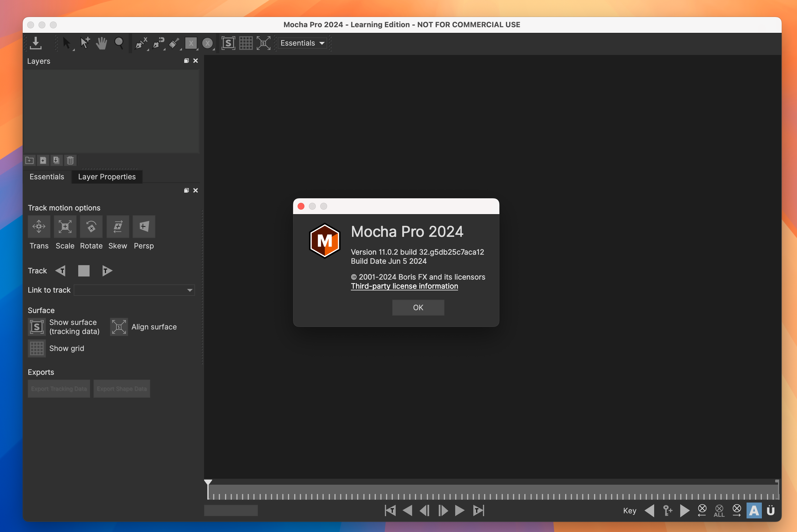Toggle Show grid display

37,348
